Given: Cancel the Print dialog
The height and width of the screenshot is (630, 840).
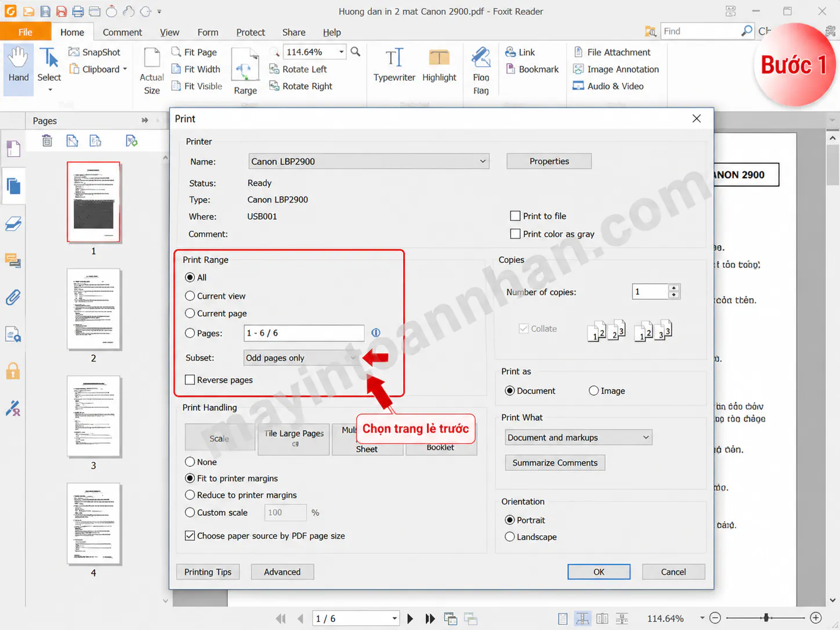Looking at the screenshot, I should [674, 572].
